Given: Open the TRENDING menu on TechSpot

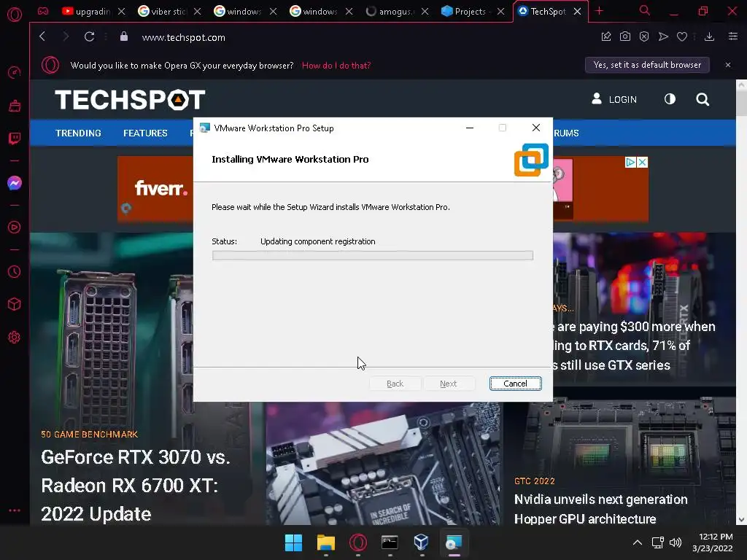Looking at the screenshot, I should (x=78, y=133).
